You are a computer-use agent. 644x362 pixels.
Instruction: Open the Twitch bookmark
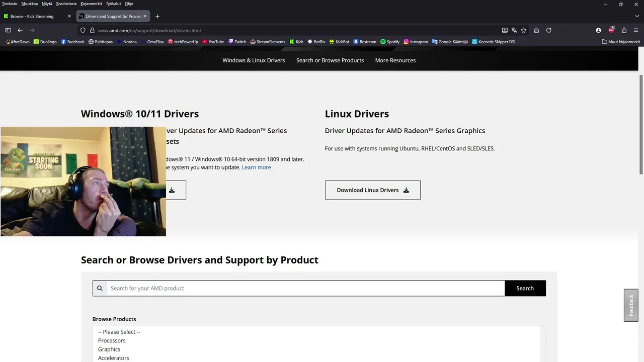click(x=237, y=42)
